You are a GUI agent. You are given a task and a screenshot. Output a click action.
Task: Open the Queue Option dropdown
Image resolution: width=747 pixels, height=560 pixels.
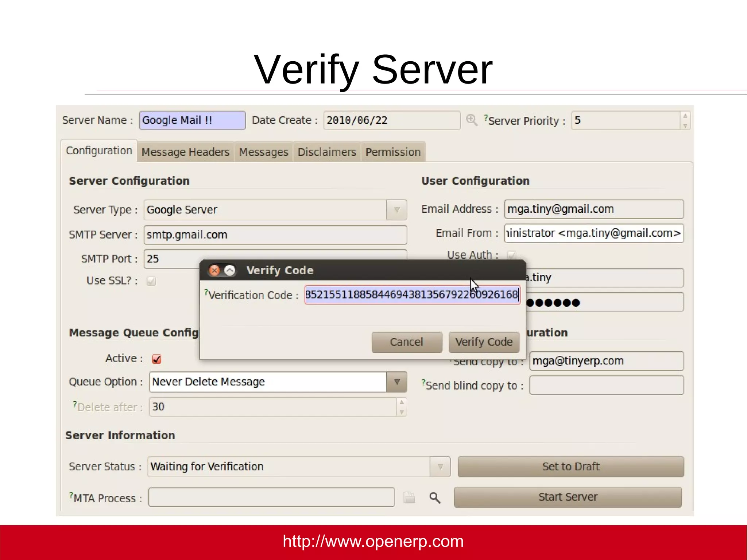(x=397, y=382)
